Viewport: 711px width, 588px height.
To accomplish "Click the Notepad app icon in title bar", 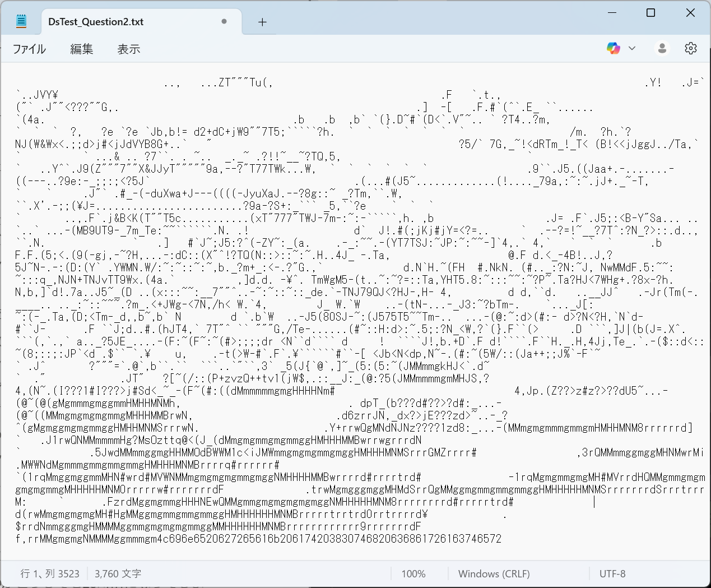I will pyautogui.click(x=21, y=21).
